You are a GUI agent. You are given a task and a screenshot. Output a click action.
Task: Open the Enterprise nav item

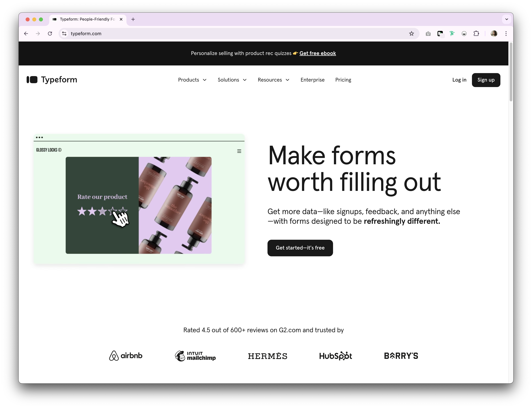point(312,80)
